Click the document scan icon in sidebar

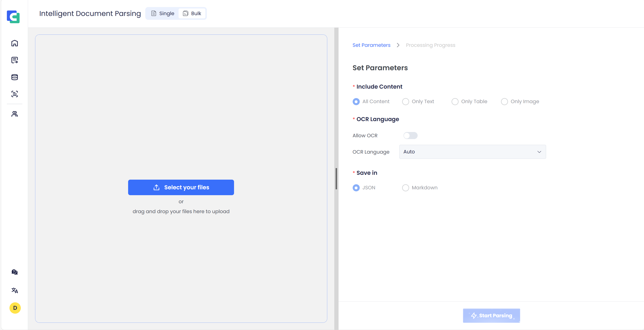point(15,94)
